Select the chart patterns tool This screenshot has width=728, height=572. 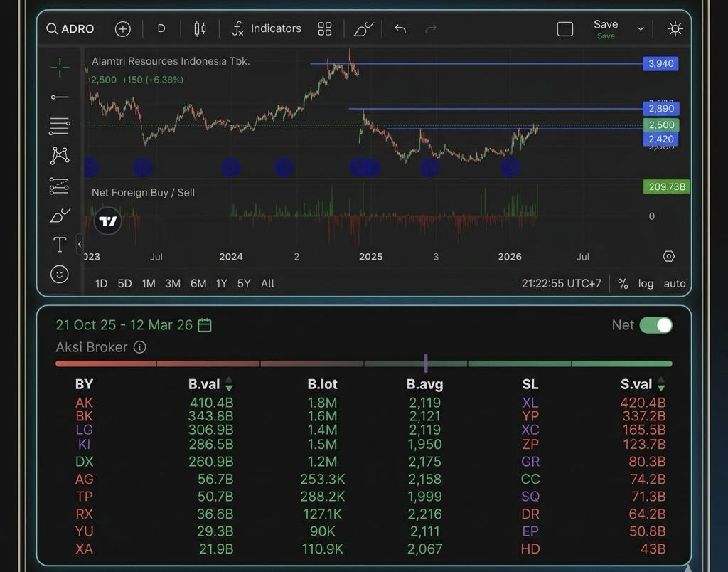60,155
